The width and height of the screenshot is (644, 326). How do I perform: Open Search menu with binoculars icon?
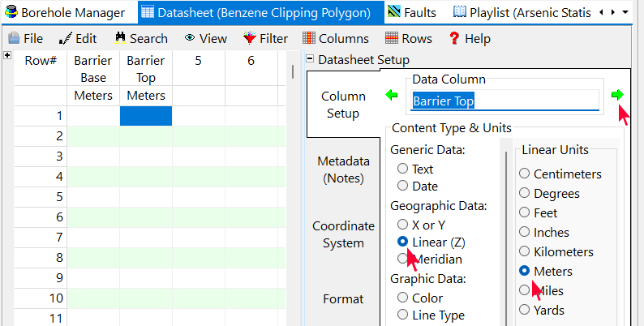[x=141, y=38]
